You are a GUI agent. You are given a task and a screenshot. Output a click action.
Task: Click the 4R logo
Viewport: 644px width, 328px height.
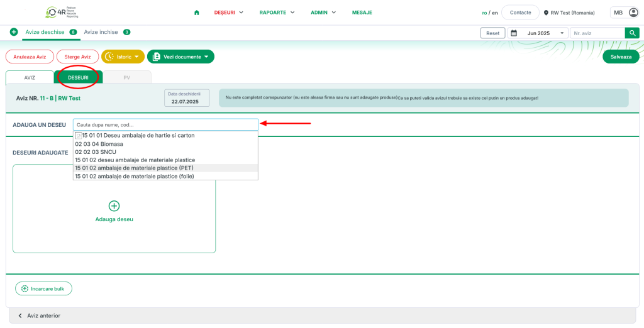coord(61,13)
